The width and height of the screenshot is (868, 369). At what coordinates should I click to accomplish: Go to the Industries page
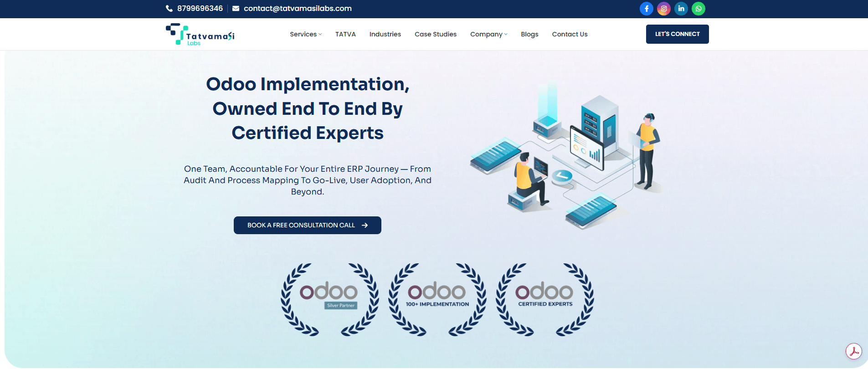click(x=385, y=34)
